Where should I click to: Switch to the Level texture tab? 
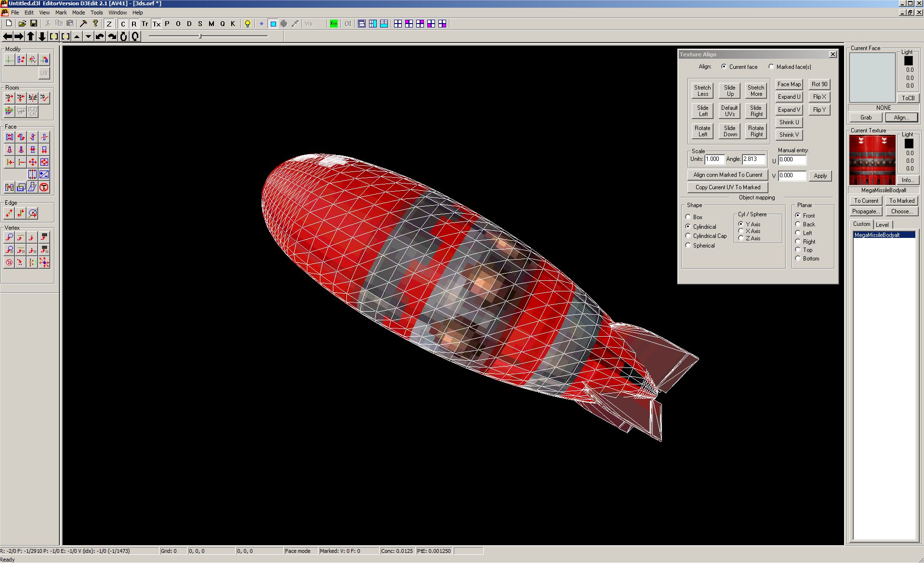click(882, 225)
